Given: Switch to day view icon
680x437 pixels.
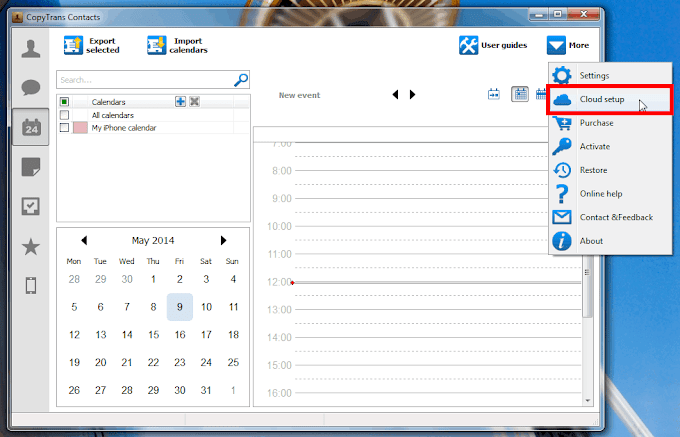Looking at the screenshot, I should point(494,94).
